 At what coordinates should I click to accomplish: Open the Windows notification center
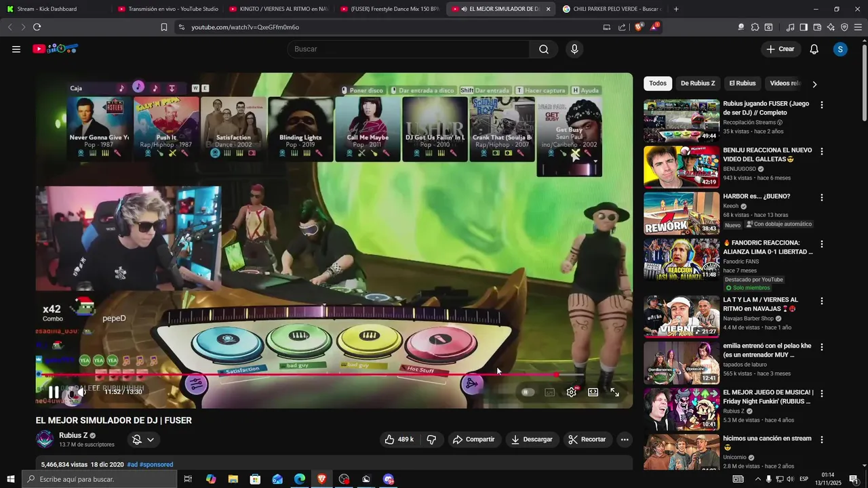854,479
